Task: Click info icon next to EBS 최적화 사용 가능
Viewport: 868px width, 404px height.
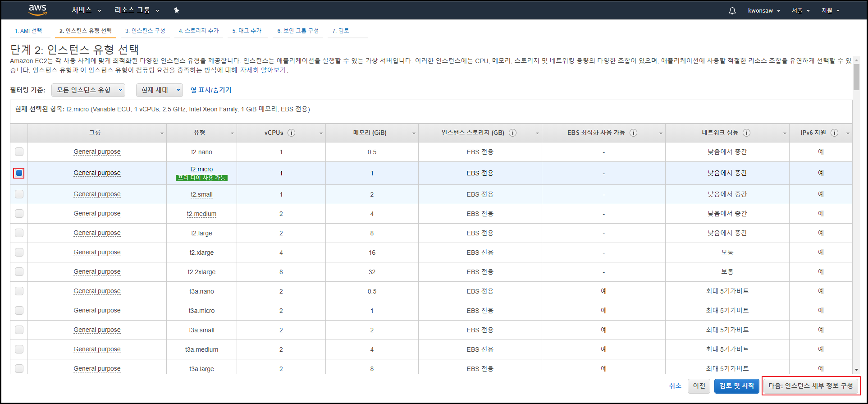Action: click(x=633, y=133)
